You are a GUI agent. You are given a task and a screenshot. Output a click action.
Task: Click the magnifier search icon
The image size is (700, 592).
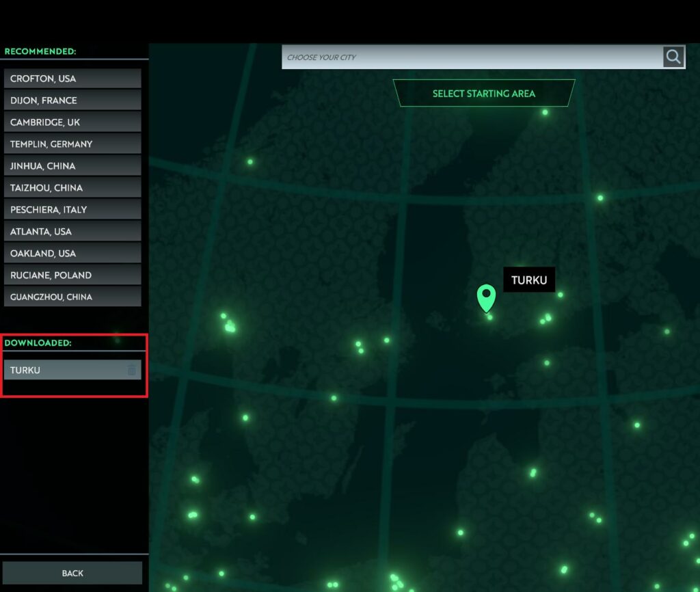coord(673,57)
